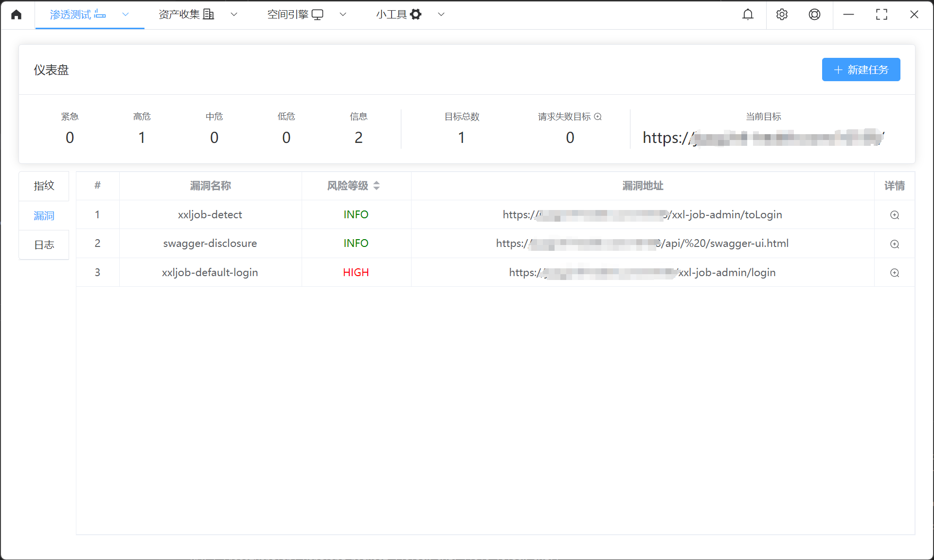
Task: Open the xxl-job-admin/toLogin vulnerability URL
Action: coord(642,215)
